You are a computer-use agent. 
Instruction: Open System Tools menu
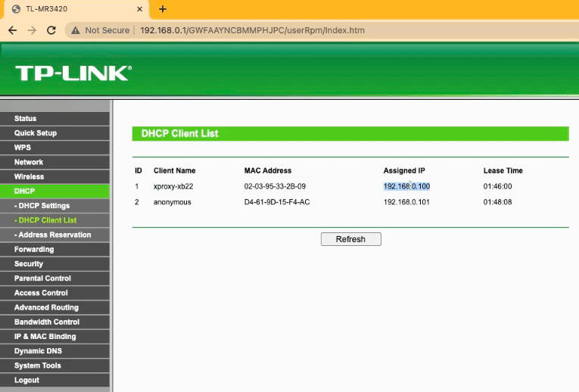tap(54, 366)
